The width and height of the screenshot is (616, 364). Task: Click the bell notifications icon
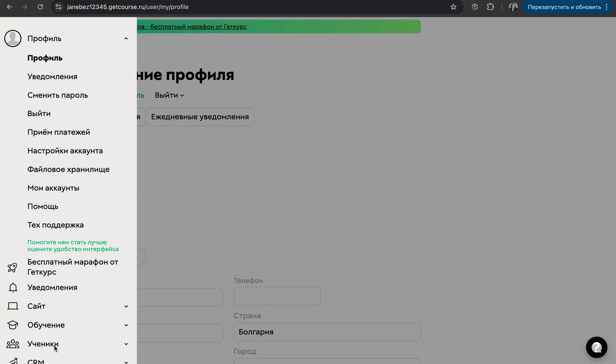click(x=13, y=287)
